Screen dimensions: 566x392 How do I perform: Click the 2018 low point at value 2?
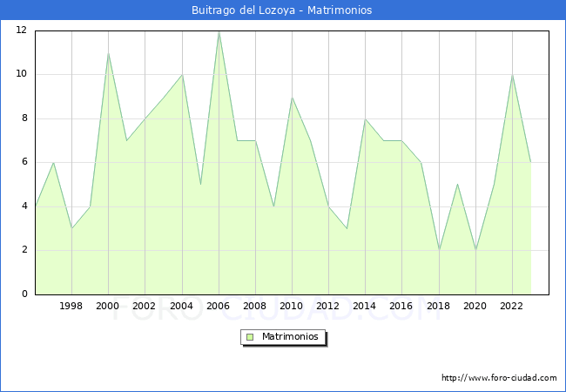pyautogui.click(x=439, y=250)
